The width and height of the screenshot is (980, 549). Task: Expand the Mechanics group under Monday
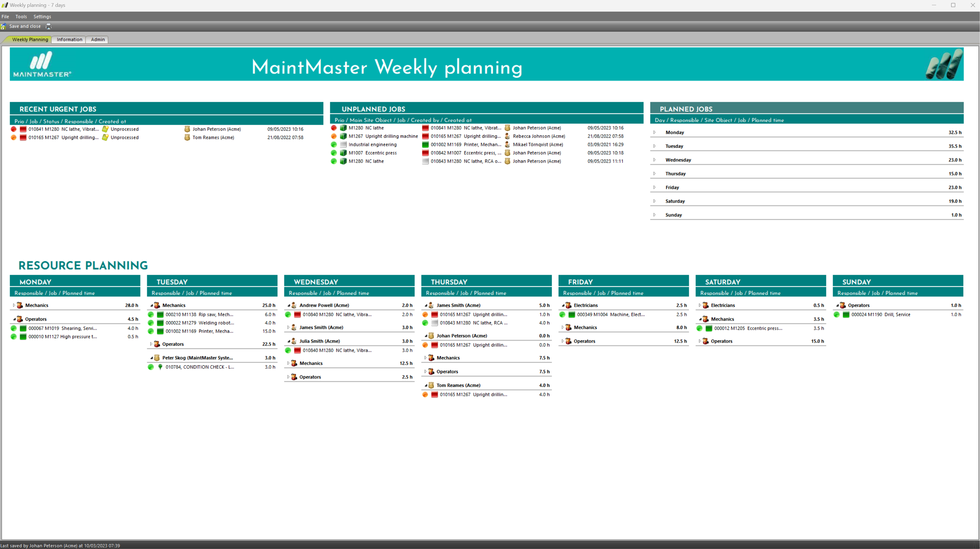click(14, 305)
